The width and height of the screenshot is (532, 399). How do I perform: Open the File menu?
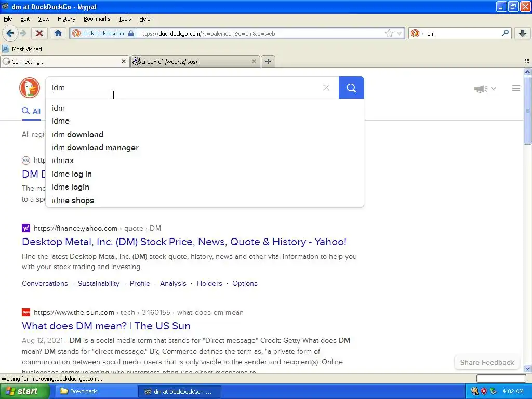click(8, 19)
